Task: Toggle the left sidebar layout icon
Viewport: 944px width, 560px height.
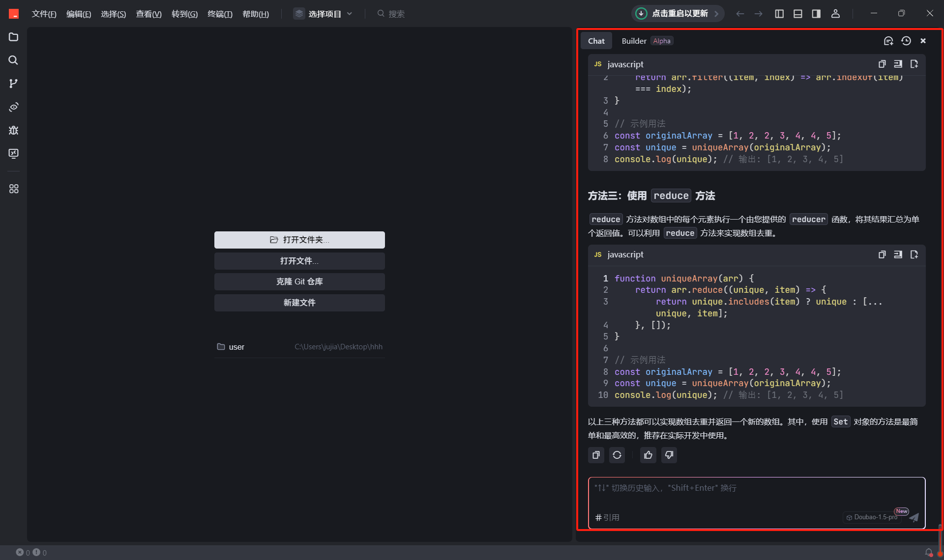Action: 779,14
